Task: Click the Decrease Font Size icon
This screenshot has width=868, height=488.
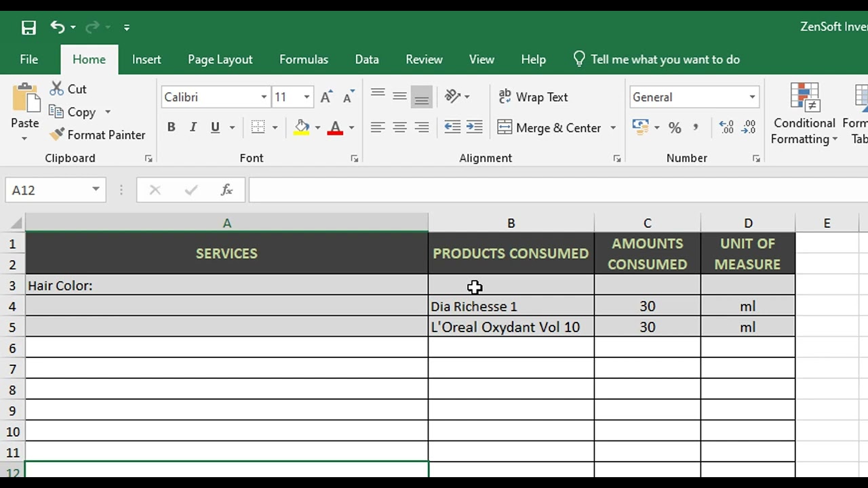Action: point(349,97)
